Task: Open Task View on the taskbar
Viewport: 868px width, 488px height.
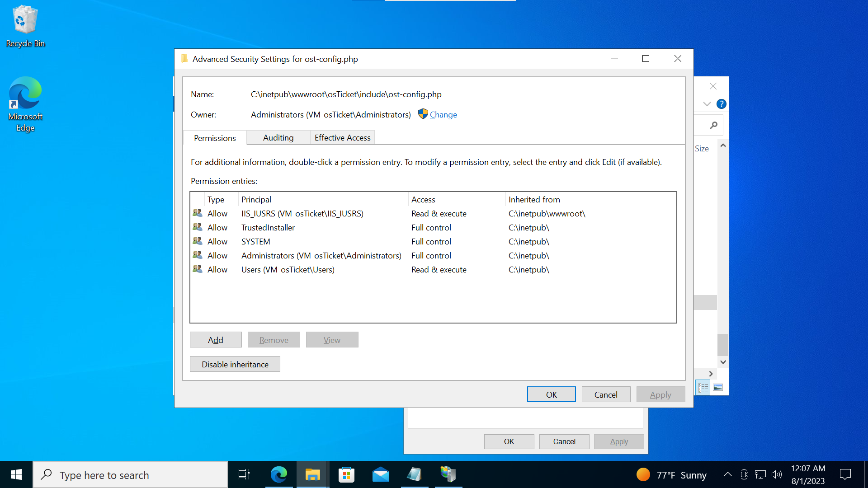Action: 244,474
